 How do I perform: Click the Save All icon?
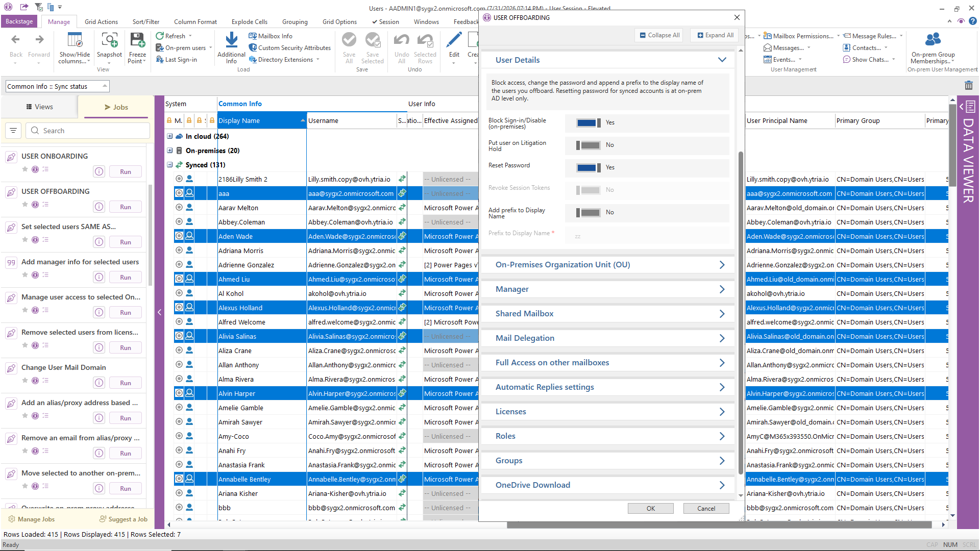coord(349,40)
